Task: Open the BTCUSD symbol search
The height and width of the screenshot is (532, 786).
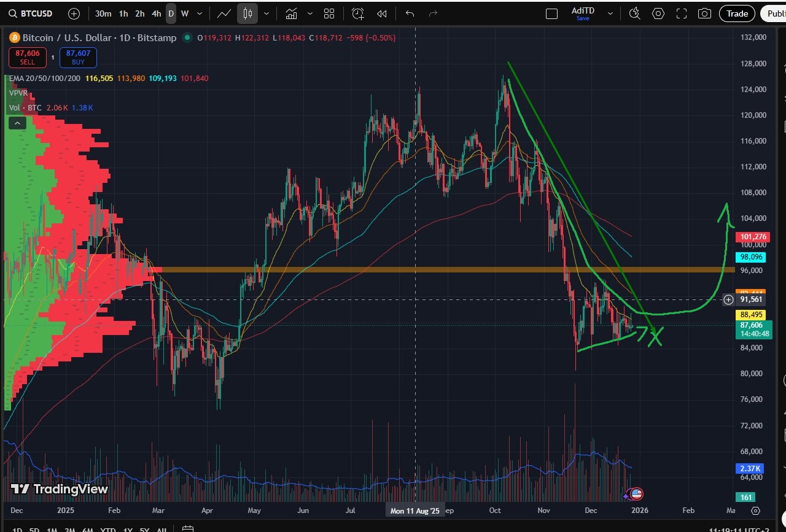Action: [x=32, y=13]
